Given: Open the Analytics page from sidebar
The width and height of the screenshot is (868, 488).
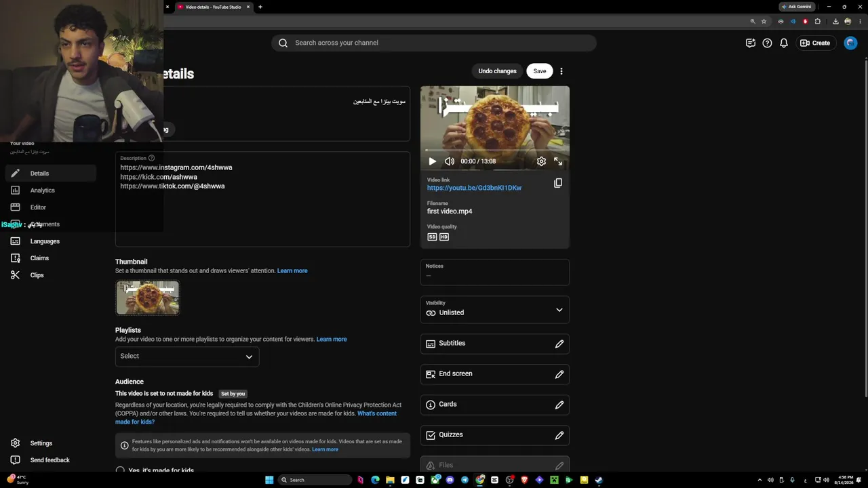Looking at the screenshot, I should coord(50,190).
